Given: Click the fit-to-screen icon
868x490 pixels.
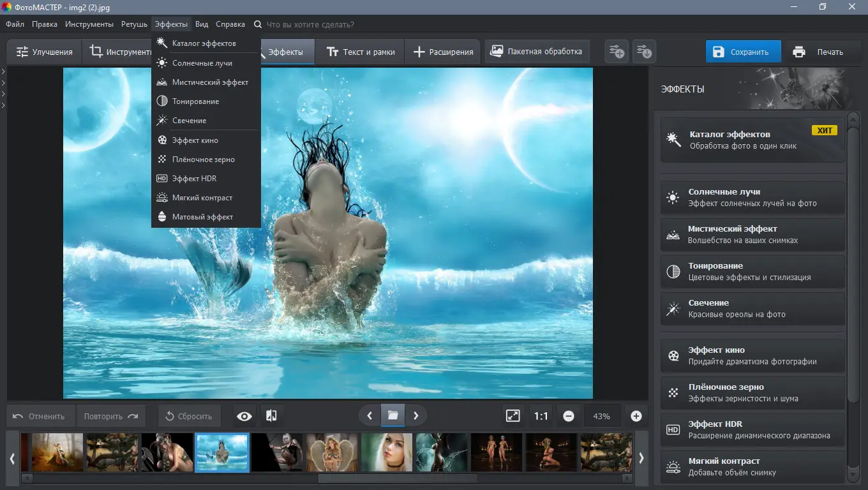Looking at the screenshot, I should point(513,416).
